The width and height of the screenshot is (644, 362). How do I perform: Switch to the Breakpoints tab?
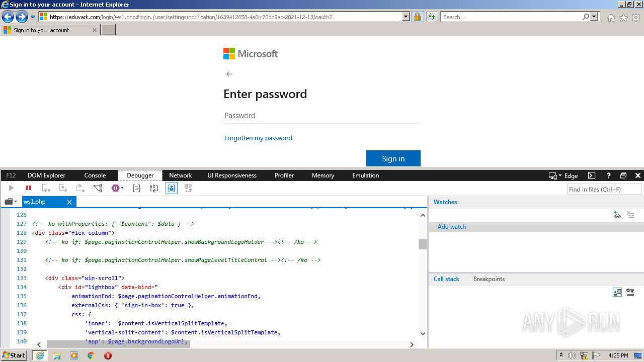pos(489,279)
